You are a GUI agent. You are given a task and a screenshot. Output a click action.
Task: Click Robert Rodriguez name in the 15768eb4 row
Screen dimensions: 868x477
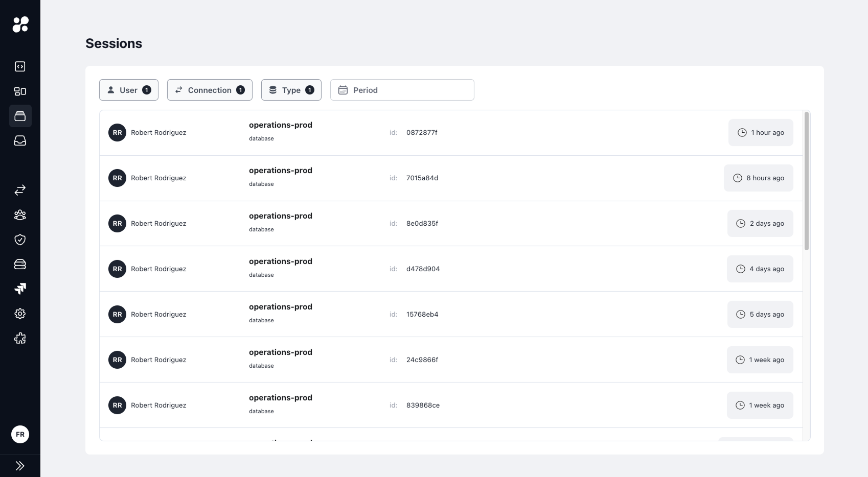158,315
